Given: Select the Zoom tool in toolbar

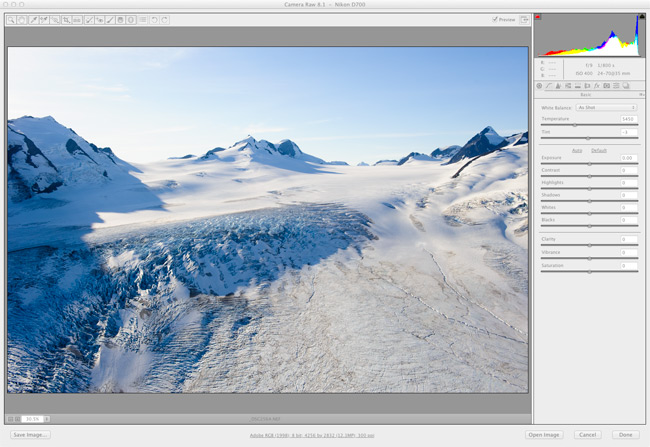Looking at the screenshot, I should click(11, 19).
